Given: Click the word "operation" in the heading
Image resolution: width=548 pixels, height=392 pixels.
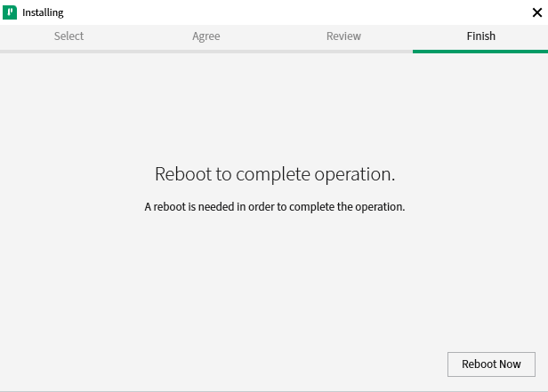Looking at the screenshot, I should 356,175.
